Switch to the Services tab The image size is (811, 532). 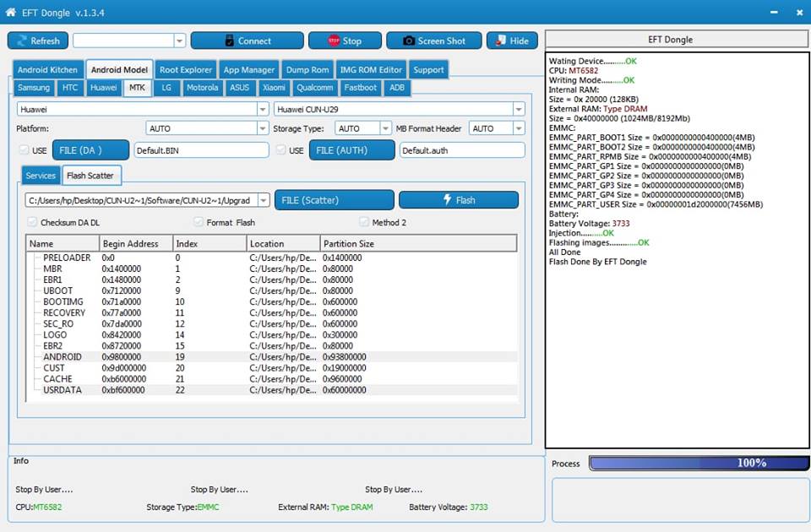click(41, 176)
